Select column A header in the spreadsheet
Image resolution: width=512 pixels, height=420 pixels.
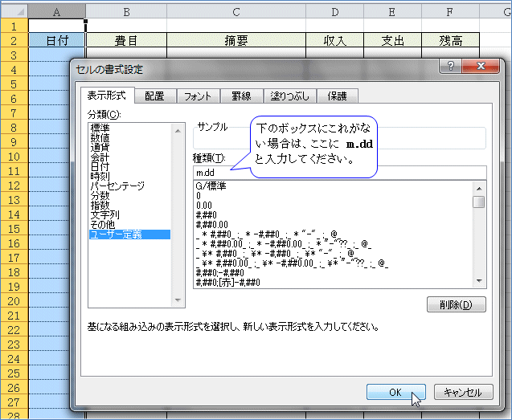tap(57, 12)
